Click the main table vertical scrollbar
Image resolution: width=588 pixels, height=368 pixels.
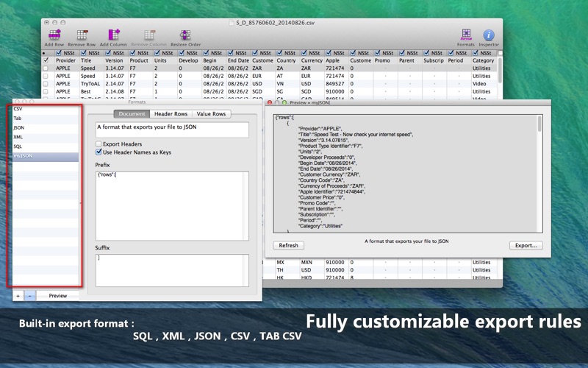[x=500, y=70]
